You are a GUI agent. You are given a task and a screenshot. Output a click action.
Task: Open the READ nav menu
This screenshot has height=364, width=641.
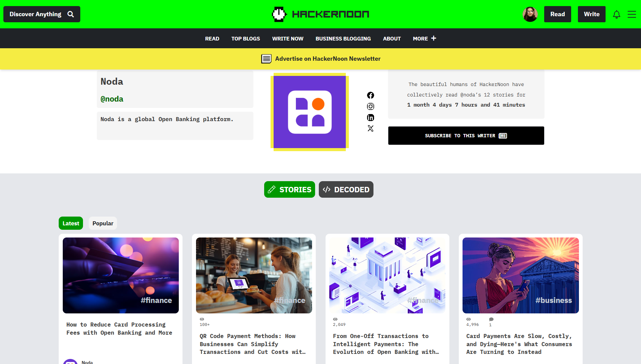tap(212, 38)
